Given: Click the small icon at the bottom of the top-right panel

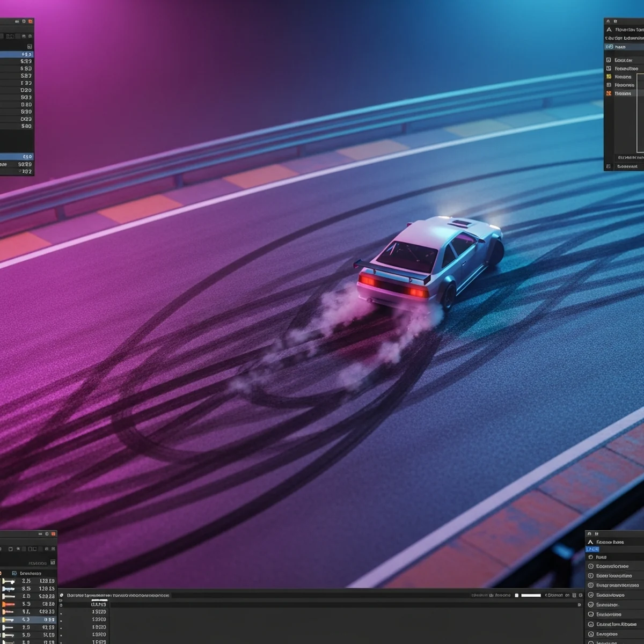Looking at the screenshot, I should coord(608,166).
